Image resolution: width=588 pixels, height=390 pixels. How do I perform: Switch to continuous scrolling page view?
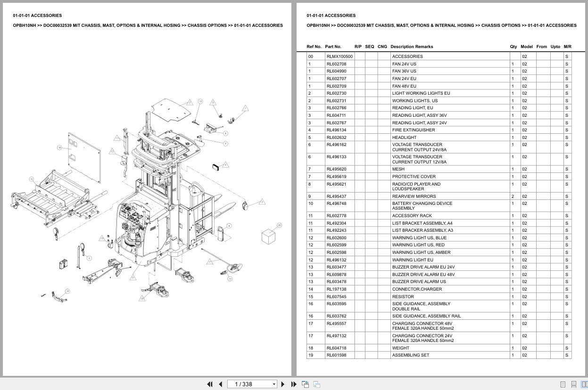point(573,384)
